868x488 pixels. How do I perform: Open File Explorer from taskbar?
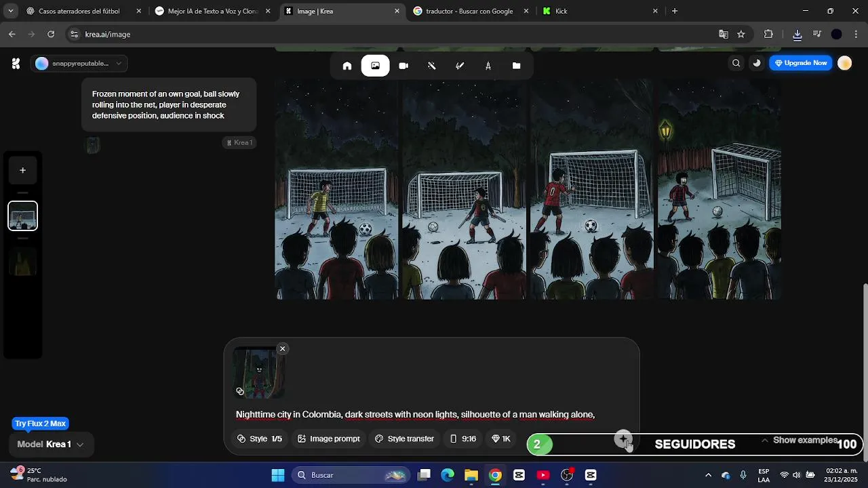(x=471, y=475)
